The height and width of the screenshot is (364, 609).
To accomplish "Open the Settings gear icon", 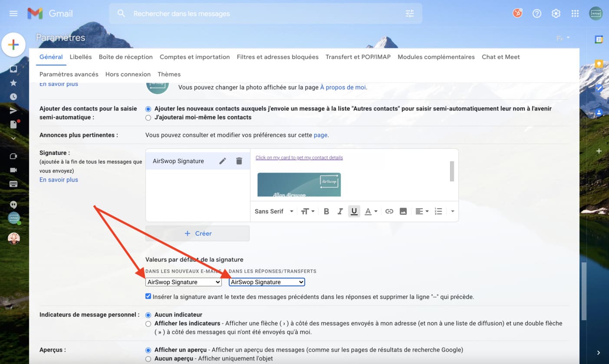I will click(556, 13).
